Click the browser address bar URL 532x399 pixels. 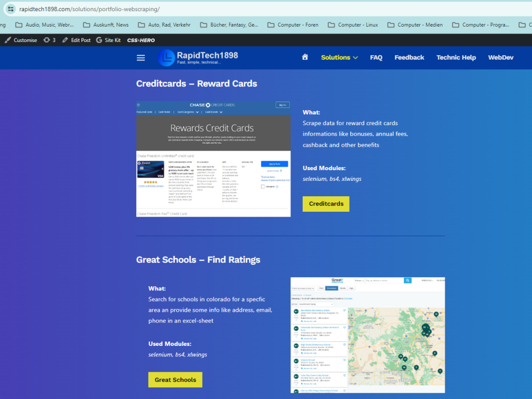tap(89, 9)
